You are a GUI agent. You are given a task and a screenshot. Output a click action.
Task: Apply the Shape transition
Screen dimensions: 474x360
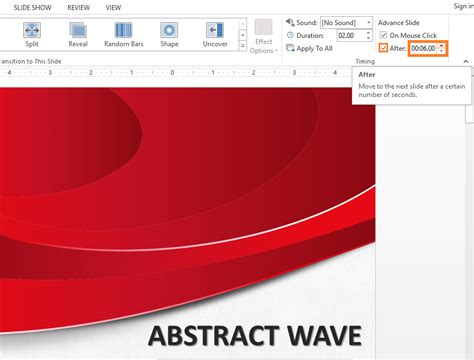click(x=169, y=35)
